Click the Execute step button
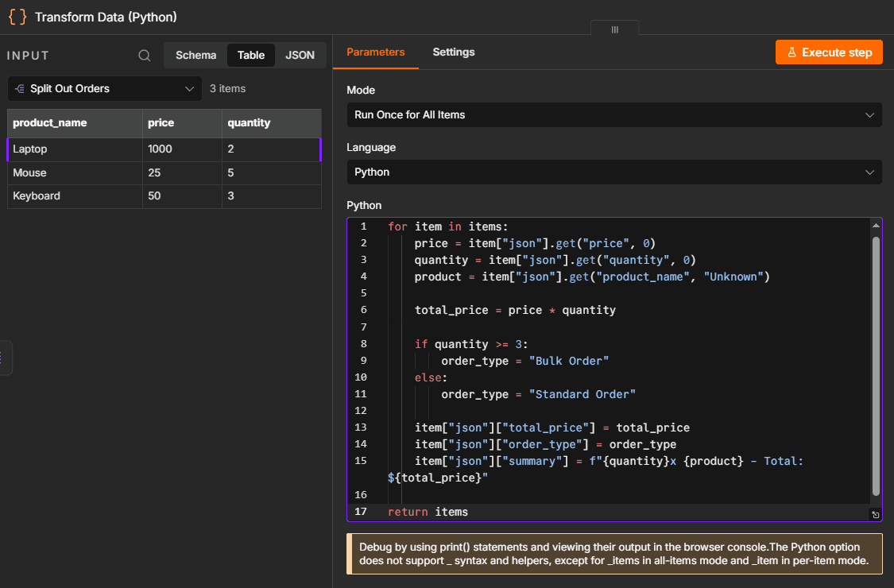The image size is (894, 588). [x=829, y=52]
